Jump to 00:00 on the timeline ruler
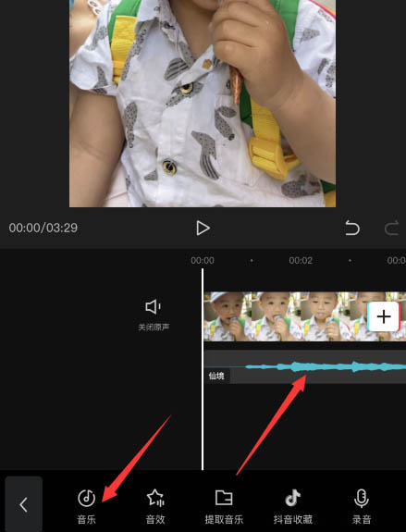Screen dimensions: 406x532 pos(203,260)
